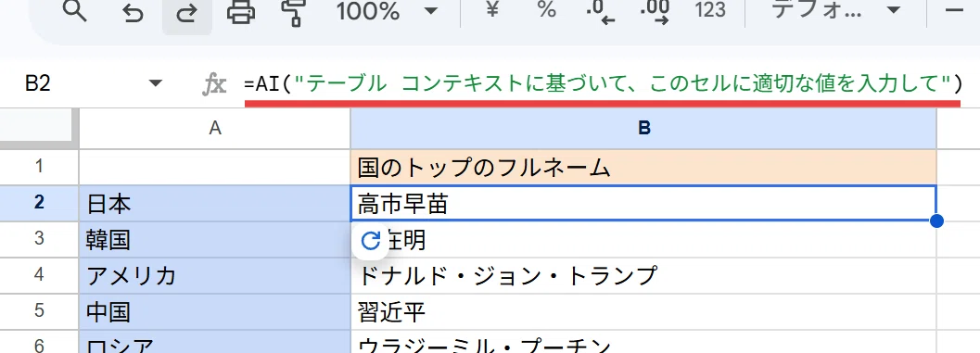This screenshot has width=980, height=353.
Task: Select the row 5 header
Action: click(x=39, y=311)
